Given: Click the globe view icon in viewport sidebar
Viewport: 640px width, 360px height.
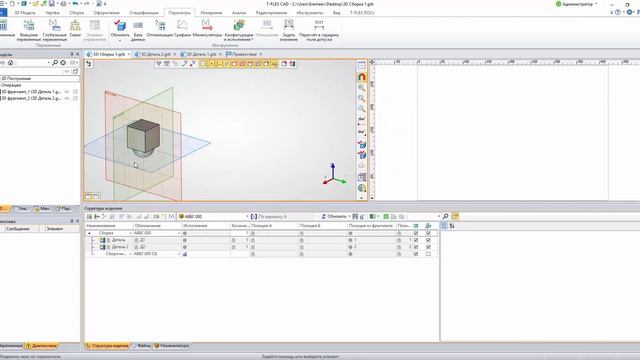Looking at the screenshot, I should pos(362,188).
